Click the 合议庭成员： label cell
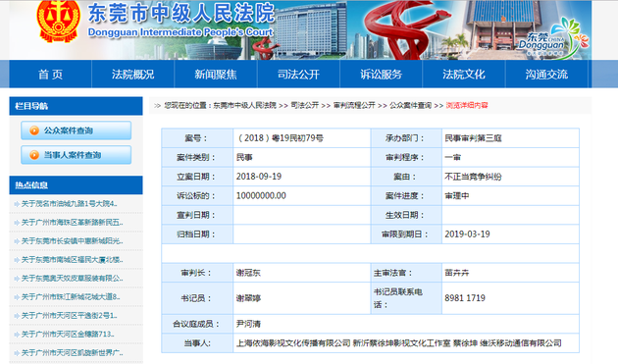This screenshot has height=364, width=618. (197, 324)
